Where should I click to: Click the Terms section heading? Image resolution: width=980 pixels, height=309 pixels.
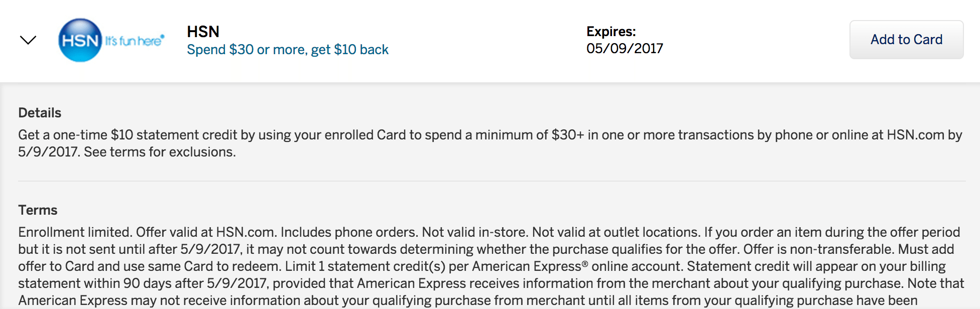[38, 210]
